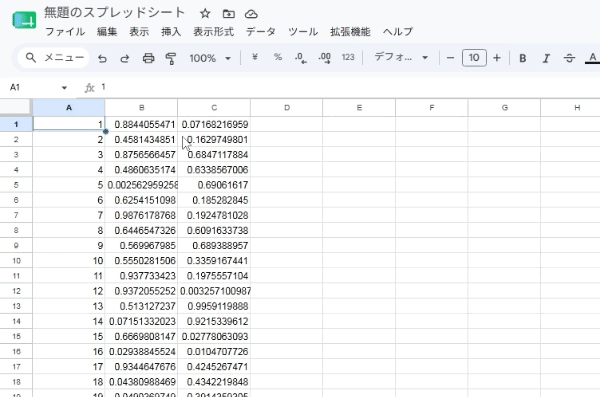Open the 拡張機能 menu

click(x=350, y=31)
